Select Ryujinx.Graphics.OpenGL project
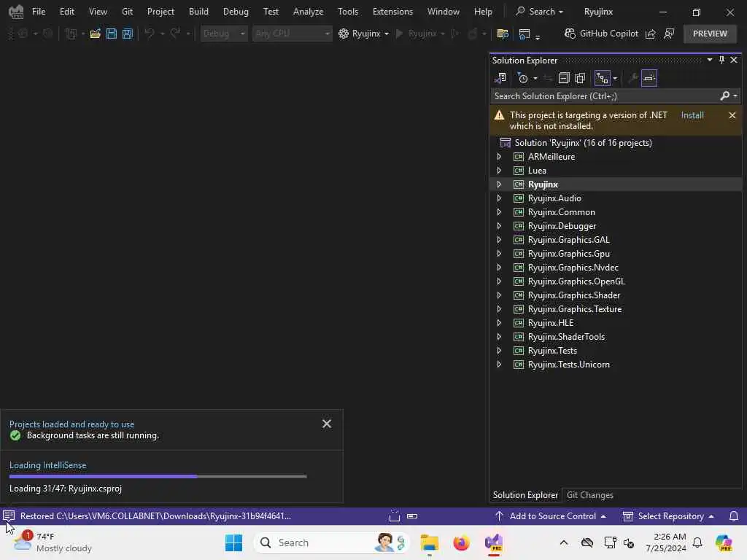 pos(576,281)
